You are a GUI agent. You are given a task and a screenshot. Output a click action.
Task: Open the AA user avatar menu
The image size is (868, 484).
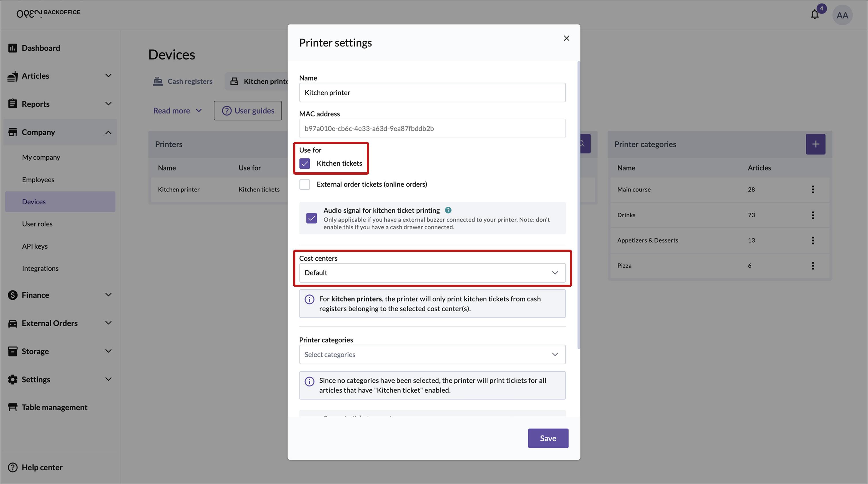coord(842,15)
